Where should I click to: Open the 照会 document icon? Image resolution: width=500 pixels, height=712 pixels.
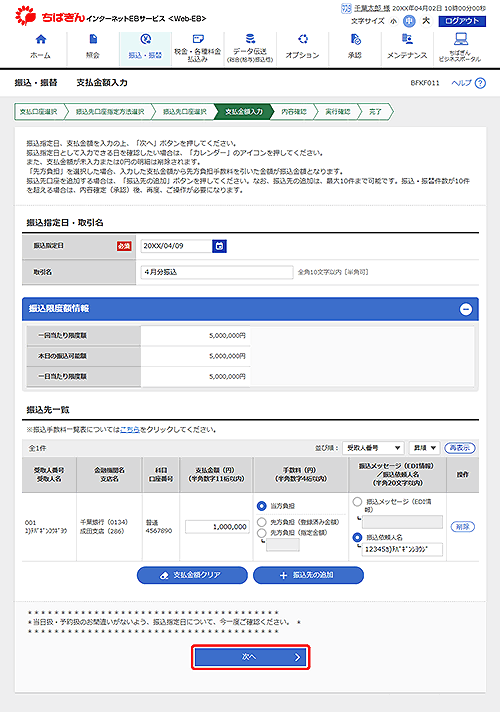pos(93,39)
